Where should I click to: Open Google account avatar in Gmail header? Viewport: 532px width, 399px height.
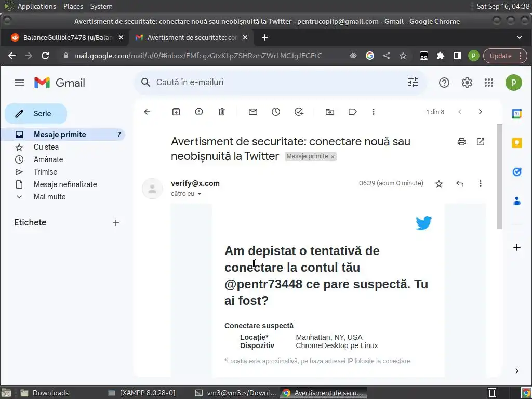point(514,83)
